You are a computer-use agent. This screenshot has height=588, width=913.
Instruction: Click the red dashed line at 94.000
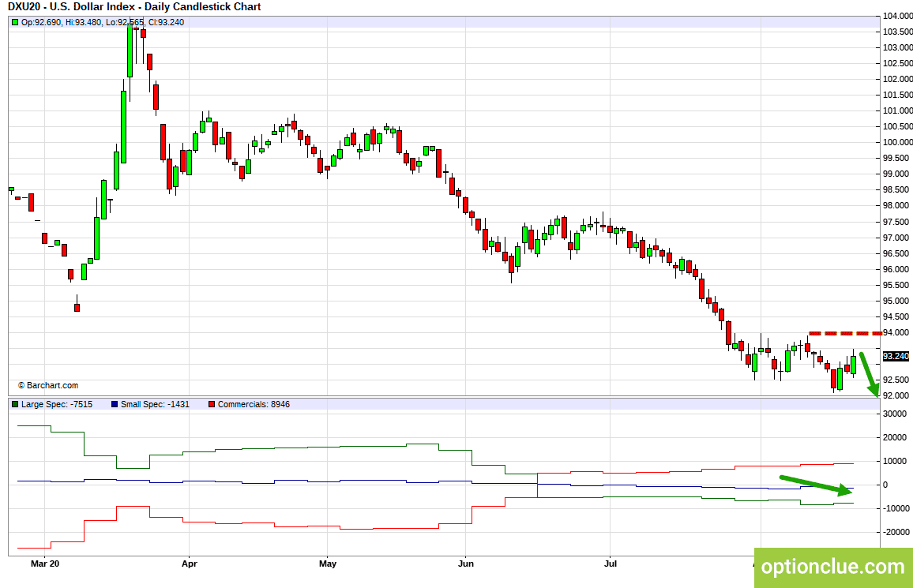coord(843,333)
